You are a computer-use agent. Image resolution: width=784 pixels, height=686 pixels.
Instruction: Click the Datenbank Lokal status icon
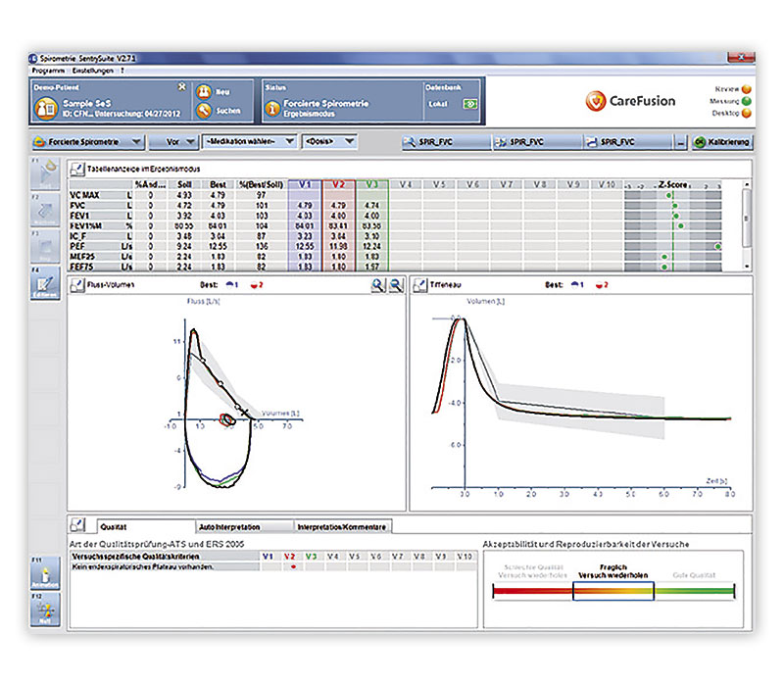tap(470, 104)
